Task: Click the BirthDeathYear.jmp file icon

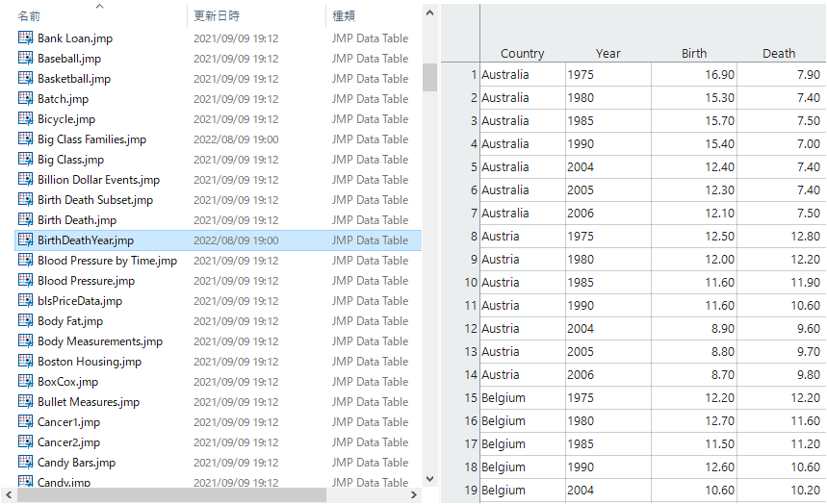Action: click(25, 239)
